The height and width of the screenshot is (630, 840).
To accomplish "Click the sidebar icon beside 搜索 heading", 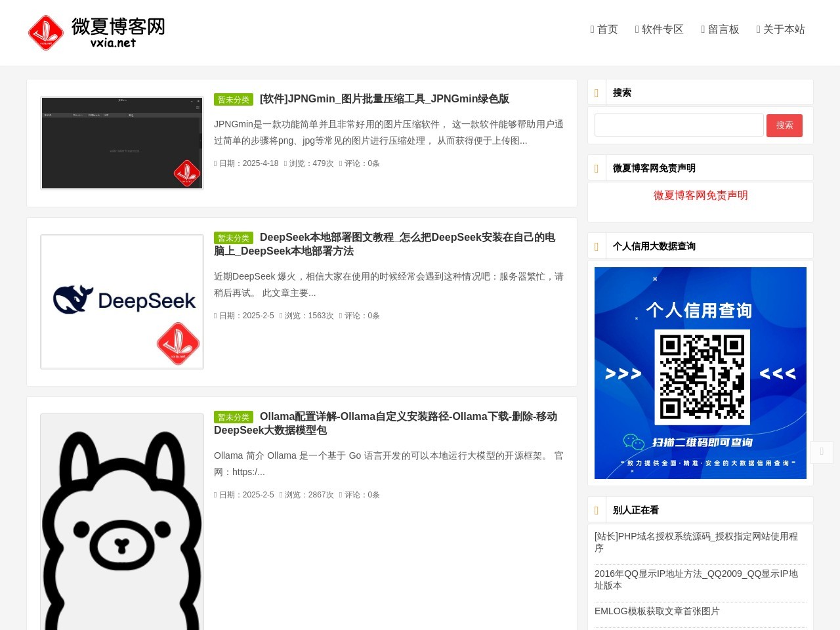I will 597,92.
